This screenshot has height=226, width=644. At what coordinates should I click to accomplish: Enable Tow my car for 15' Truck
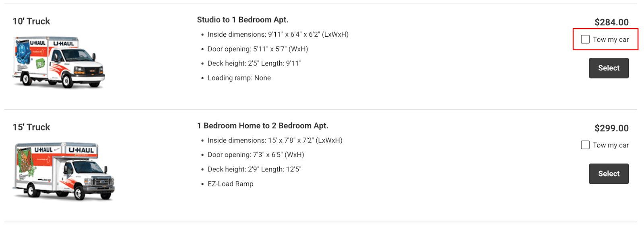click(585, 145)
